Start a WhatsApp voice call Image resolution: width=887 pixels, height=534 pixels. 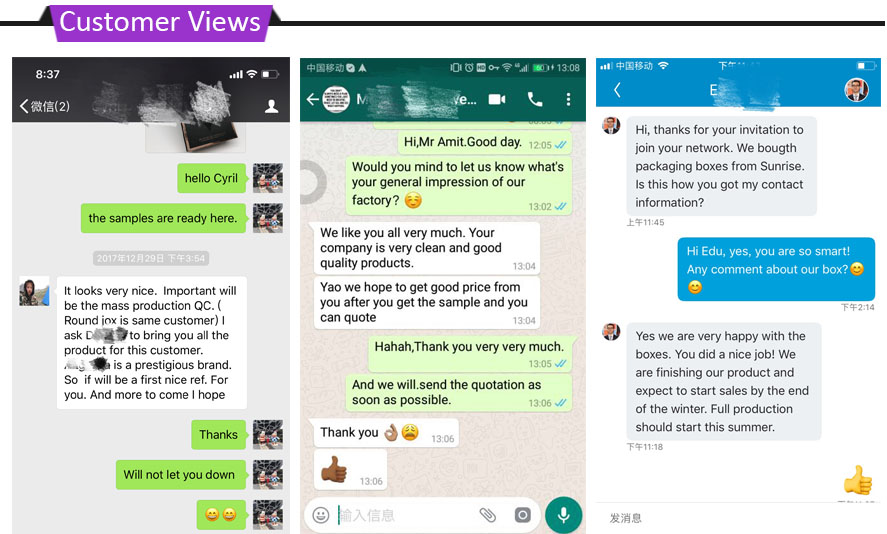(x=535, y=100)
